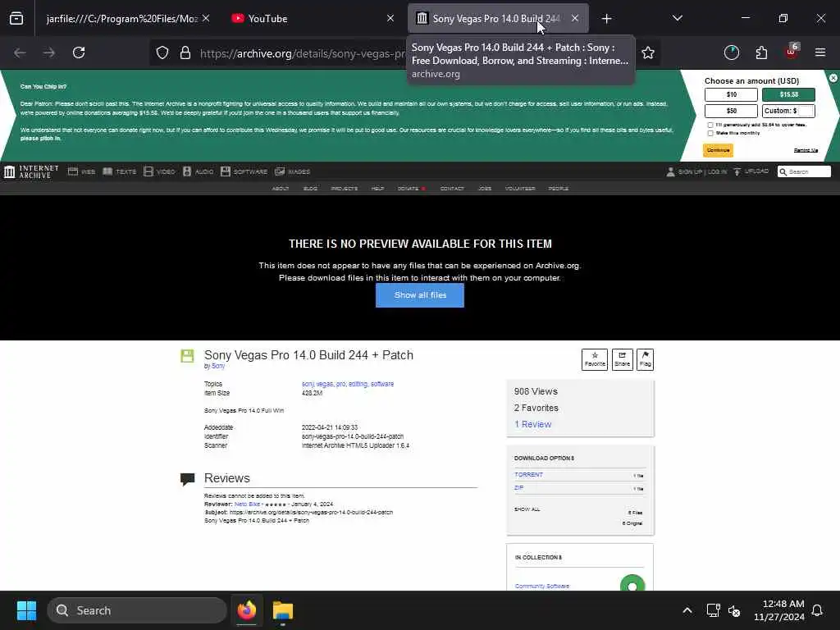Open notifications bell in system tray
The width and height of the screenshot is (840, 630).
818,610
